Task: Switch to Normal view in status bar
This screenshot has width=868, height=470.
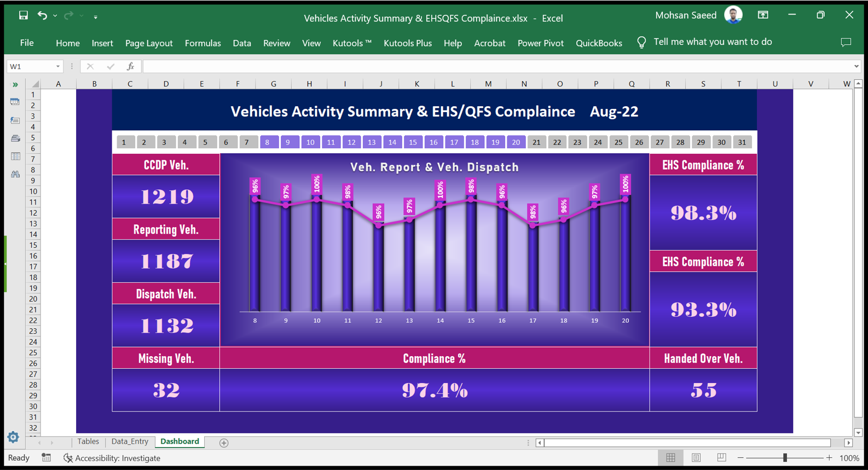Action: click(x=670, y=458)
